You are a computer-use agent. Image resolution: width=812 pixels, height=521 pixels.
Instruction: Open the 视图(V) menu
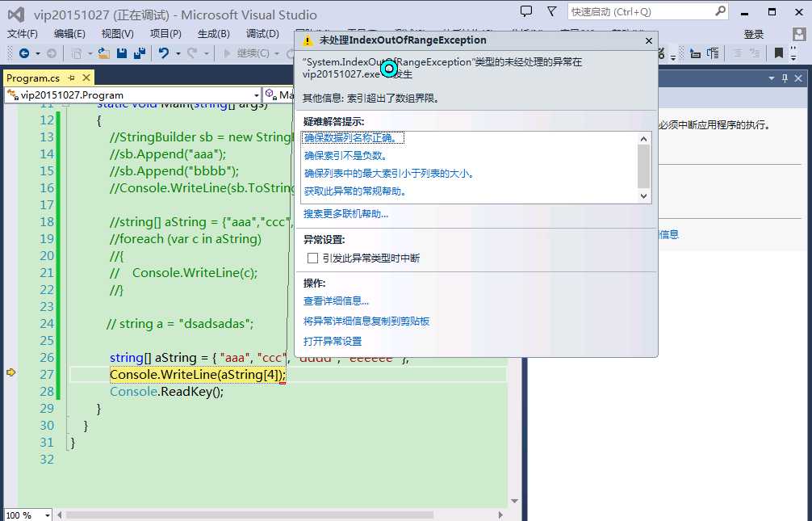tap(118, 34)
